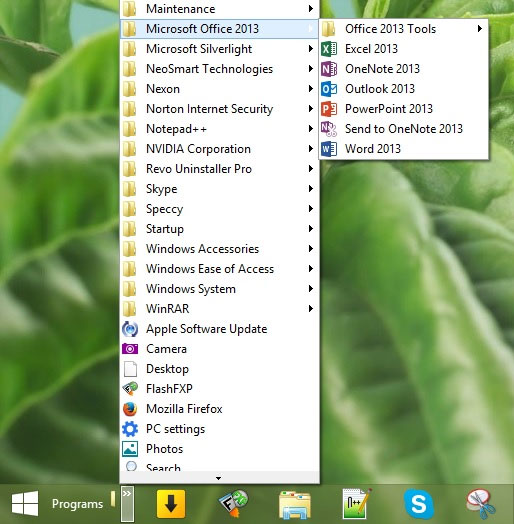Open File Explorer from the taskbar
Screen dimensions: 514x524
coord(295,505)
